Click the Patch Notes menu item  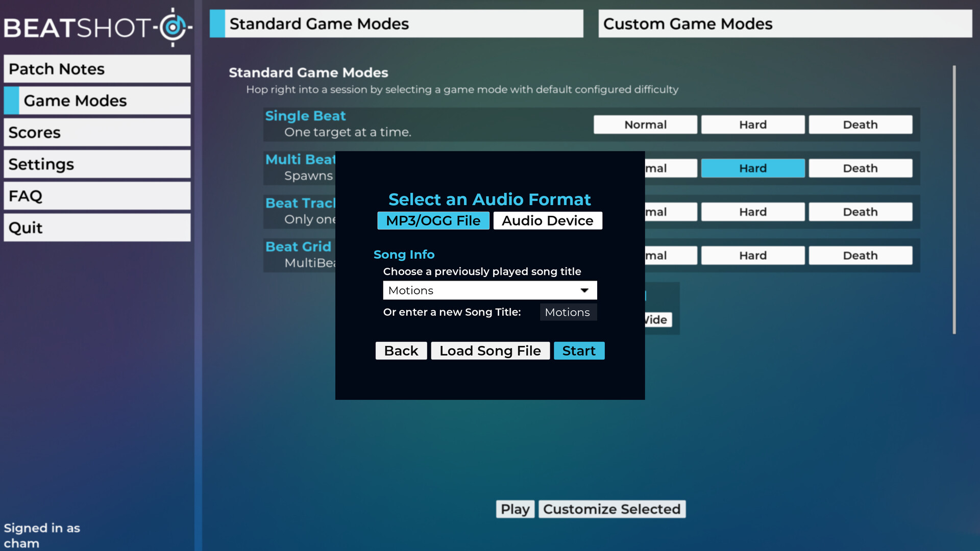(97, 68)
